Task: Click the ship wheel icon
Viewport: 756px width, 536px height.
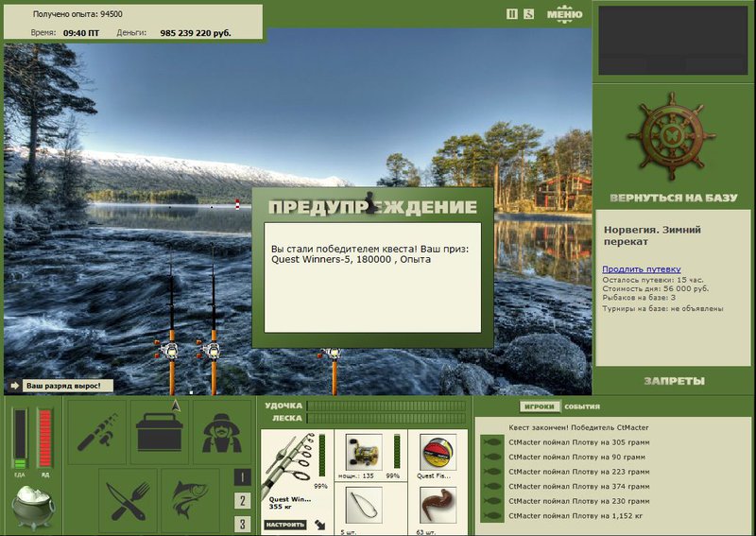Action: click(672, 136)
